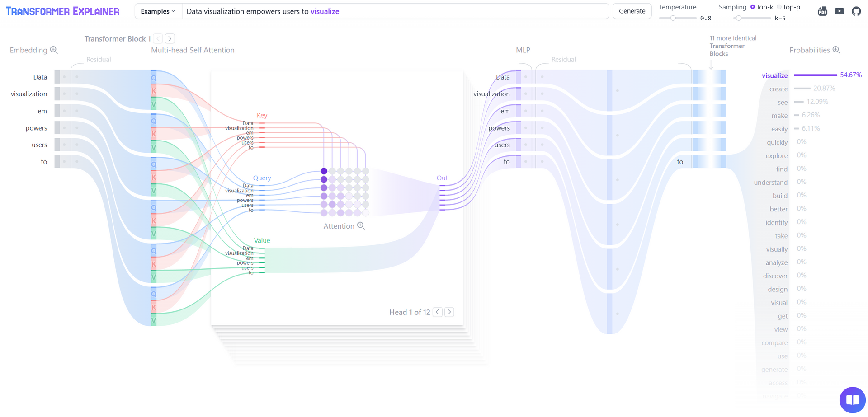
Task: Switch to the next attention head
Action: pyautogui.click(x=449, y=312)
